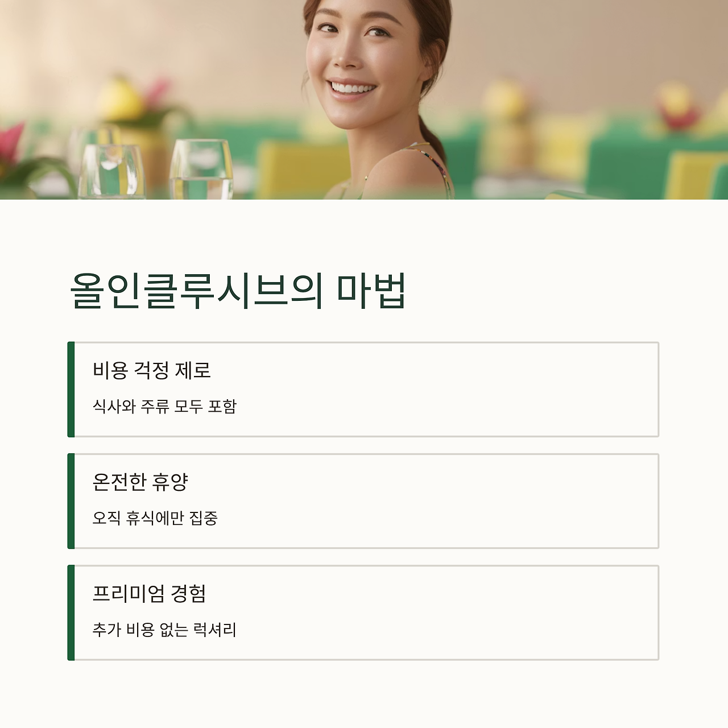This screenshot has height=728, width=728.
Task: Click green accent bar of 비용 걱정 제로 card
Action: [x=71, y=390]
